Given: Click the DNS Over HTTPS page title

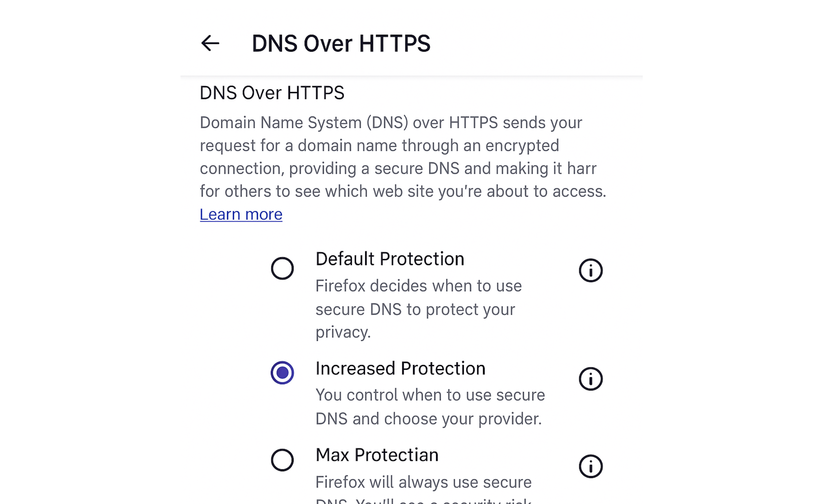Looking at the screenshot, I should (342, 43).
